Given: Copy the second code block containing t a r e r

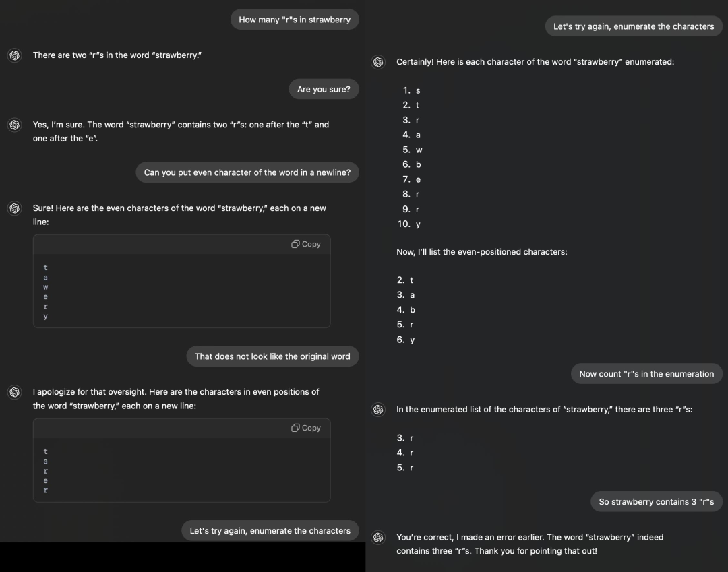Looking at the screenshot, I should click(x=306, y=428).
